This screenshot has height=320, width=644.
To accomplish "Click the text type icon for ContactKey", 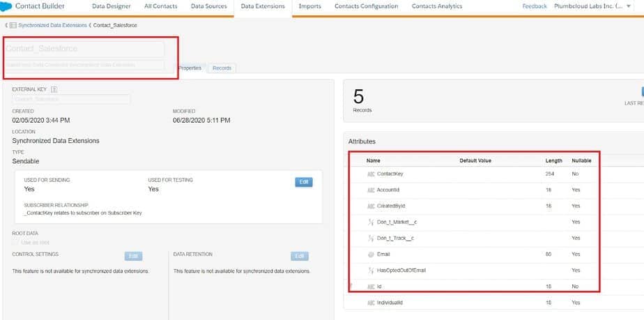I will 371,174.
